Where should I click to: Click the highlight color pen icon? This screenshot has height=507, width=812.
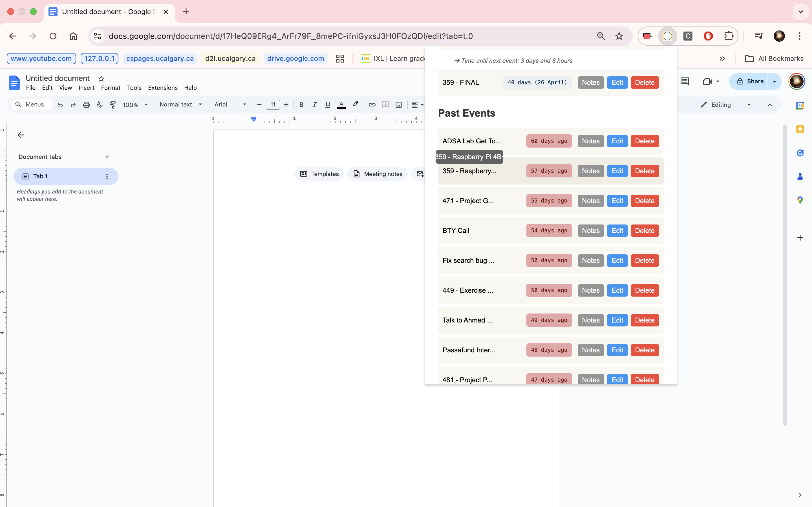(x=355, y=104)
